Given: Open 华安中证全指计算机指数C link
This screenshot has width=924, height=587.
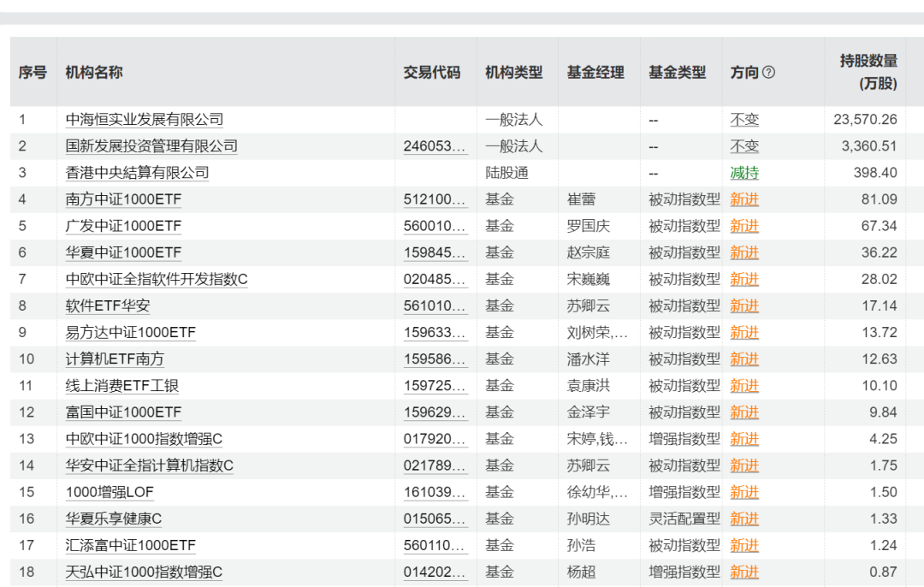Looking at the screenshot, I should [150, 465].
